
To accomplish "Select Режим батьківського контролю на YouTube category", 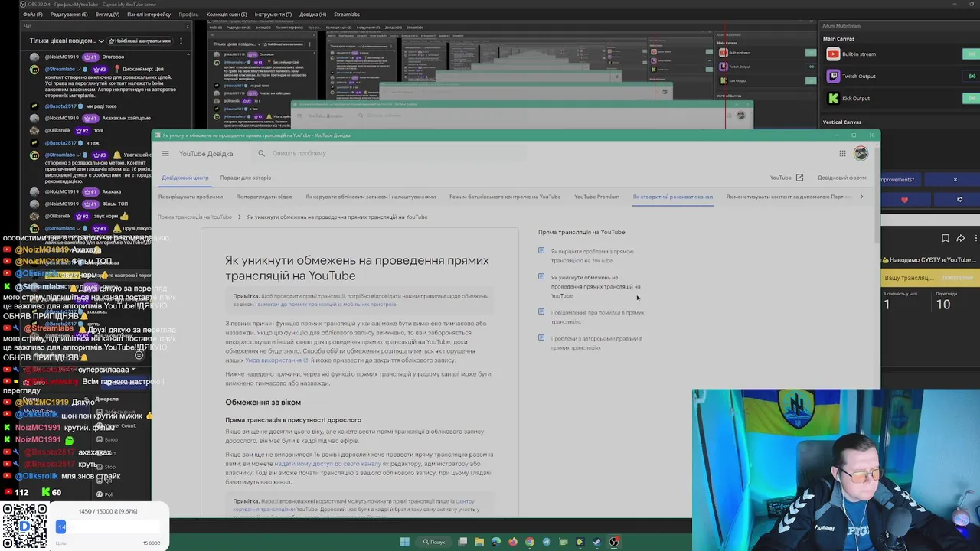I will tap(505, 197).
